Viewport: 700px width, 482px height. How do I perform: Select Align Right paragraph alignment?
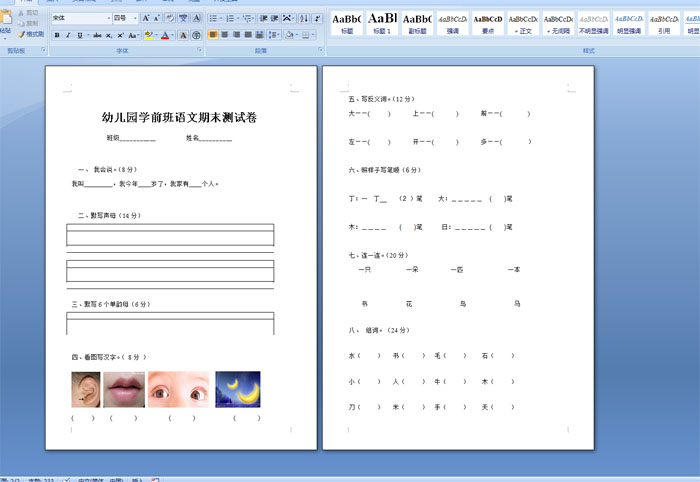[236, 35]
